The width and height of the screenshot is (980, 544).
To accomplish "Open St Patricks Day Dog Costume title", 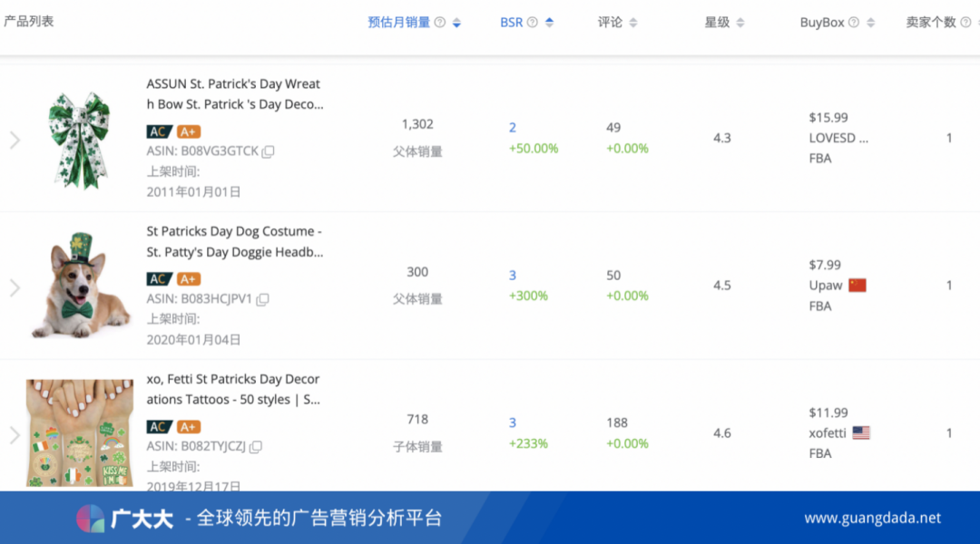I will click(235, 242).
